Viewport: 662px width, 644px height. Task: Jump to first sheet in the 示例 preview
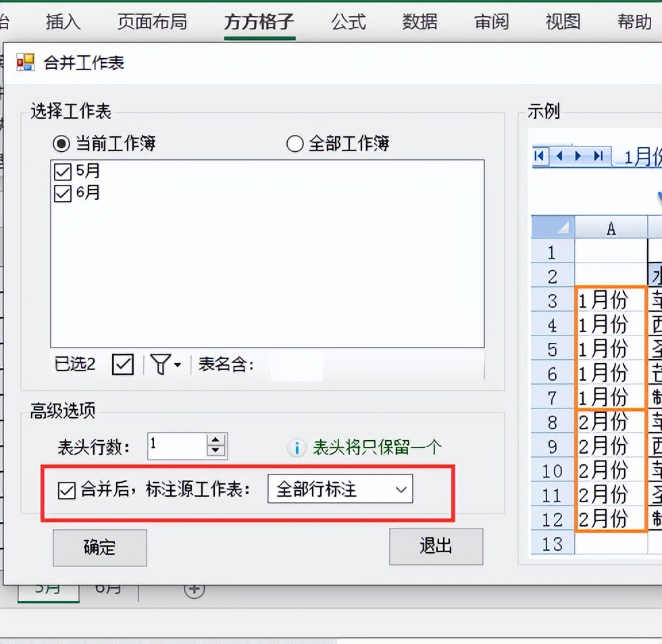(540, 156)
